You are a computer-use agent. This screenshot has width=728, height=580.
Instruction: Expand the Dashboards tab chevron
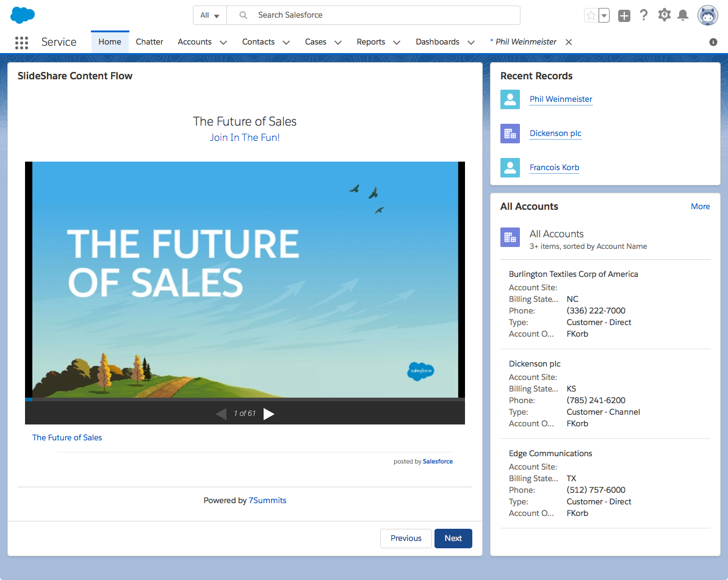pyautogui.click(x=470, y=42)
